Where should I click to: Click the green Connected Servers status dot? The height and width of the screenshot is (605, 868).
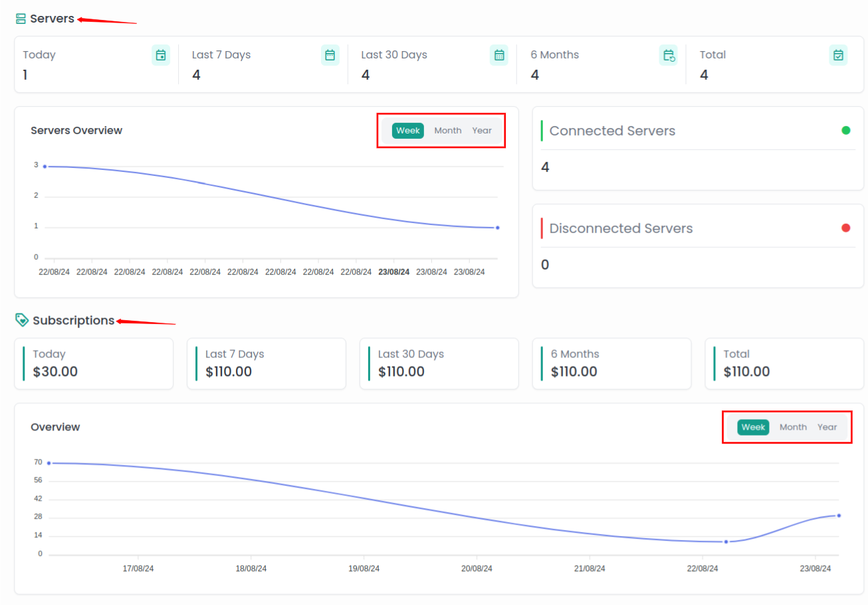click(x=846, y=130)
